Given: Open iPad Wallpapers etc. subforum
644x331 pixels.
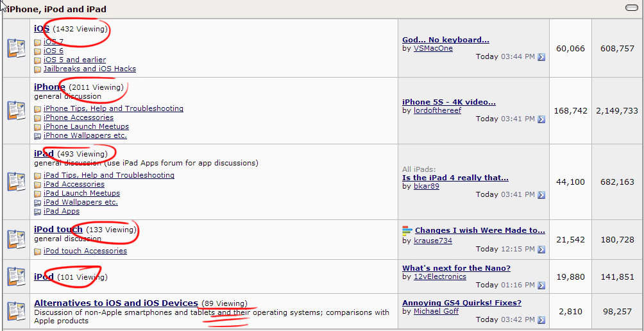Looking at the screenshot, I should click(81, 203).
